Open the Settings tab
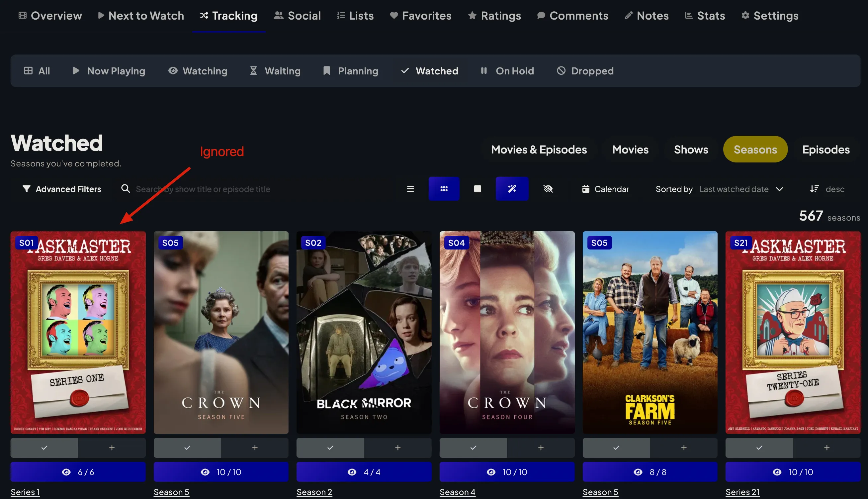 coord(770,16)
